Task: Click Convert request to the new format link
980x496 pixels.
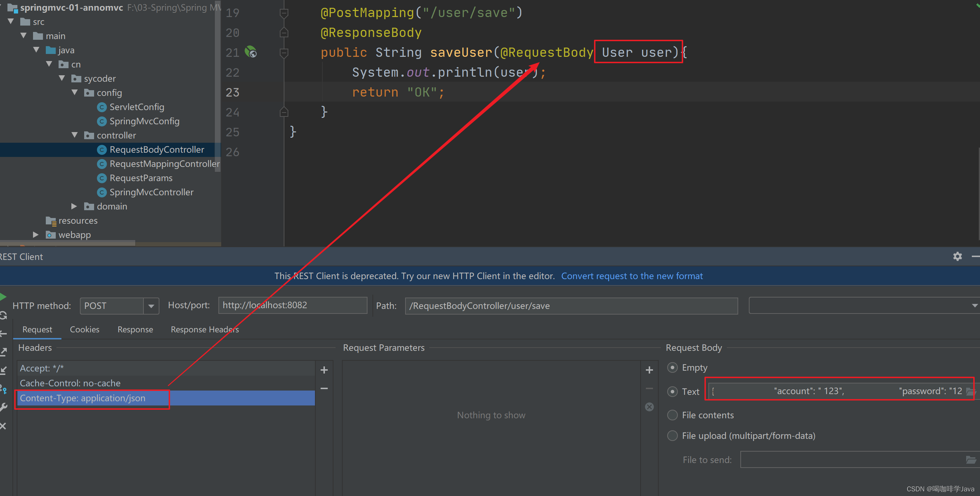Action: click(x=632, y=276)
